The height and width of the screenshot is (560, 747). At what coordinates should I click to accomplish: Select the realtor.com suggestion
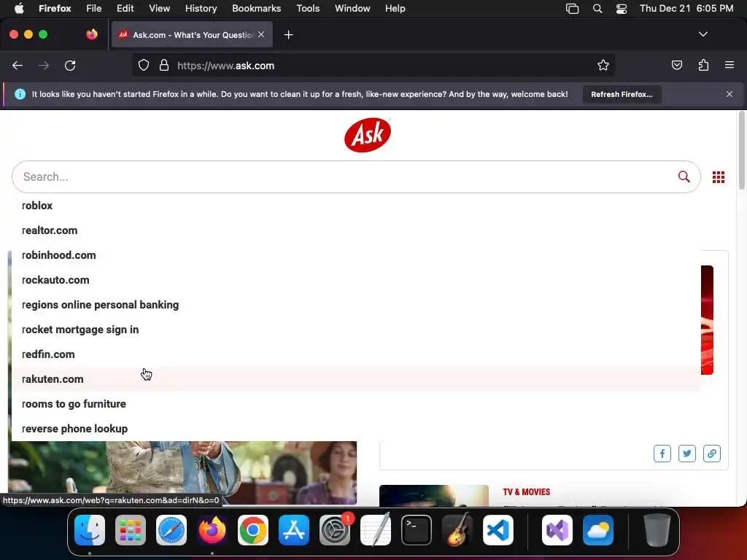[x=356, y=230]
